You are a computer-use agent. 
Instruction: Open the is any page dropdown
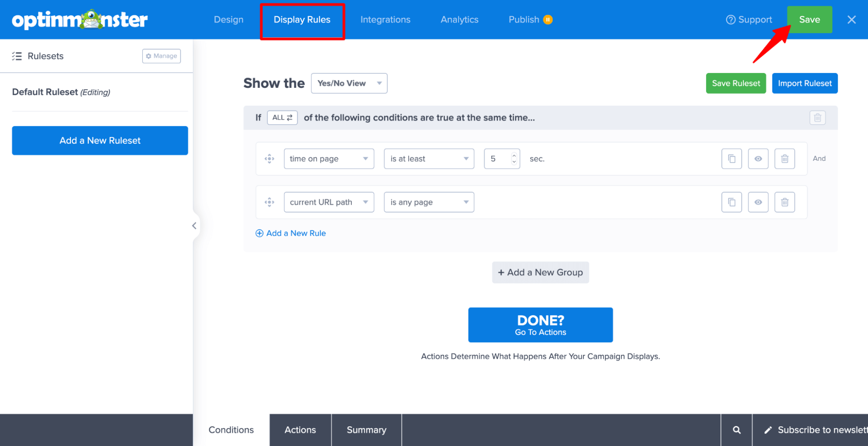(429, 202)
